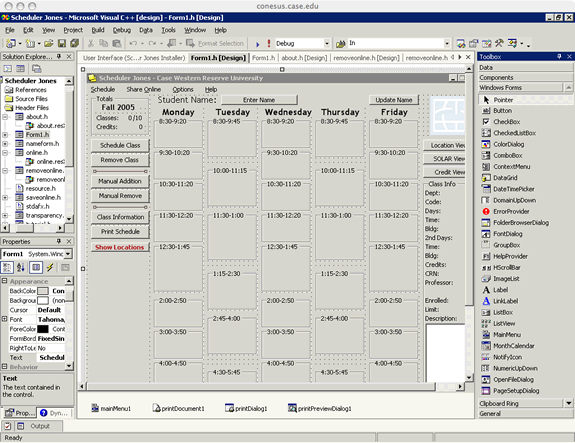Expand the Form1.h tree node
The image size is (575, 443).
(x=5, y=135)
